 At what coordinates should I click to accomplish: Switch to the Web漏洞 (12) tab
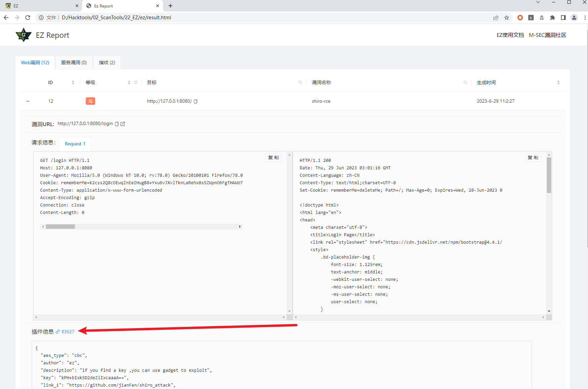point(35,63)
